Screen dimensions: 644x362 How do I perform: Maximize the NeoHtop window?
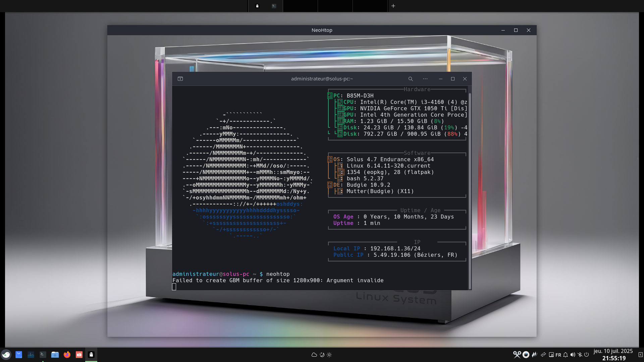pos(516,30)
